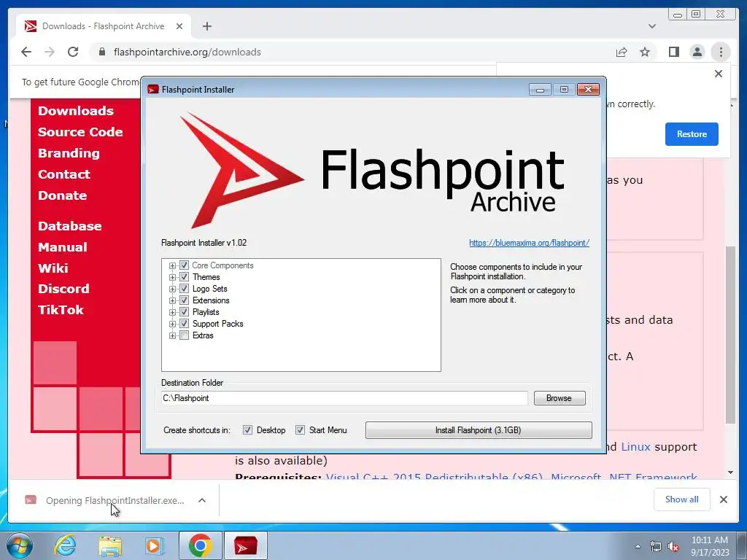The height and width of the screenshot is (560, 747).
Task: Expand the Playlists tree node
Action: click(172, 312)
